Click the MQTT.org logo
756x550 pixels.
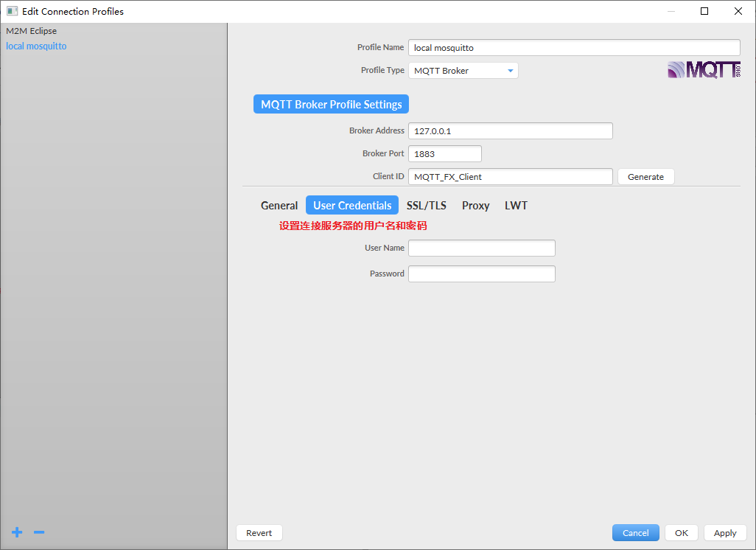pos(704,70)
